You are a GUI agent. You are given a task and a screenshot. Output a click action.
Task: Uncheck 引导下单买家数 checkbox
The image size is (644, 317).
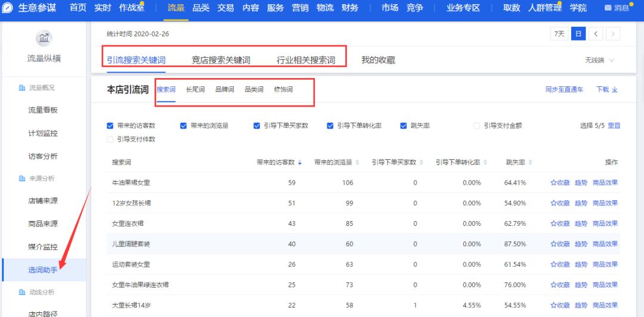[x=256, y=126]
